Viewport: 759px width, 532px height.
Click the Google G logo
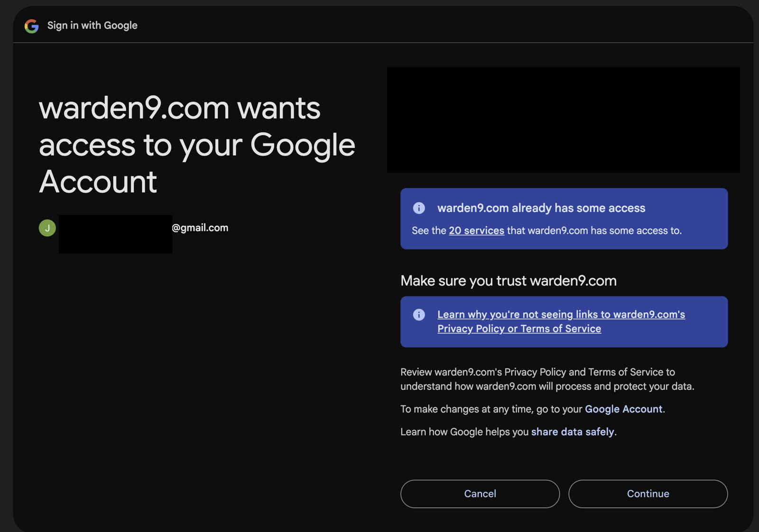coord(32,26)
